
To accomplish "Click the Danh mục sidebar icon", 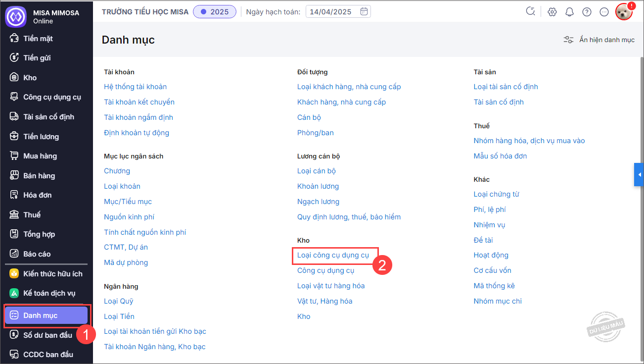I will click(14, 315).
